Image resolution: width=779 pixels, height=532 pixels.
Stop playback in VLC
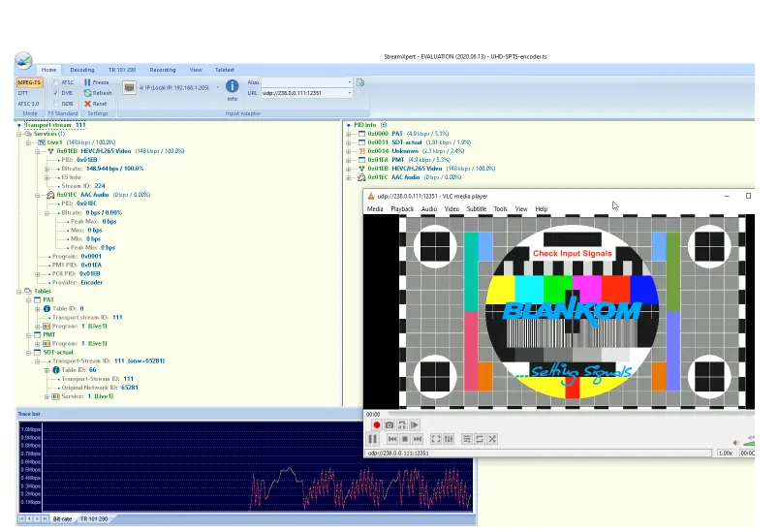[x=405, y=439]
